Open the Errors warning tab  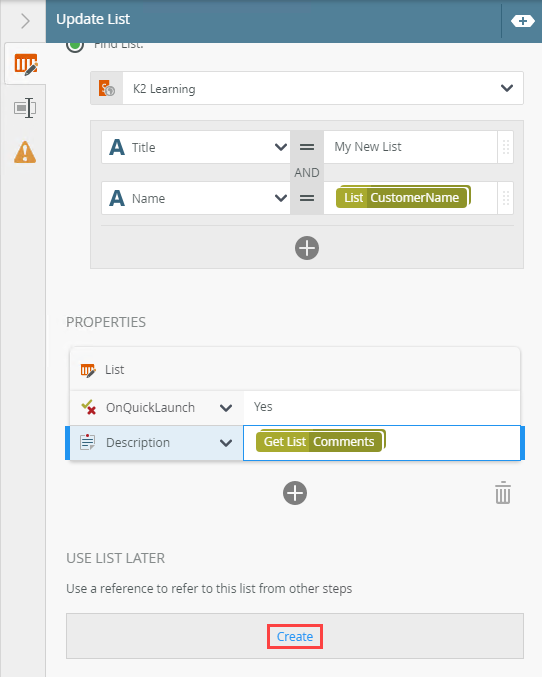(x=25, y=152)
